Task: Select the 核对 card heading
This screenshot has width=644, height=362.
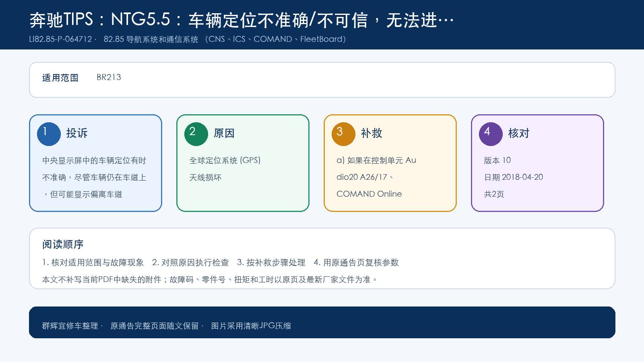Action: [x=519, y=133]
